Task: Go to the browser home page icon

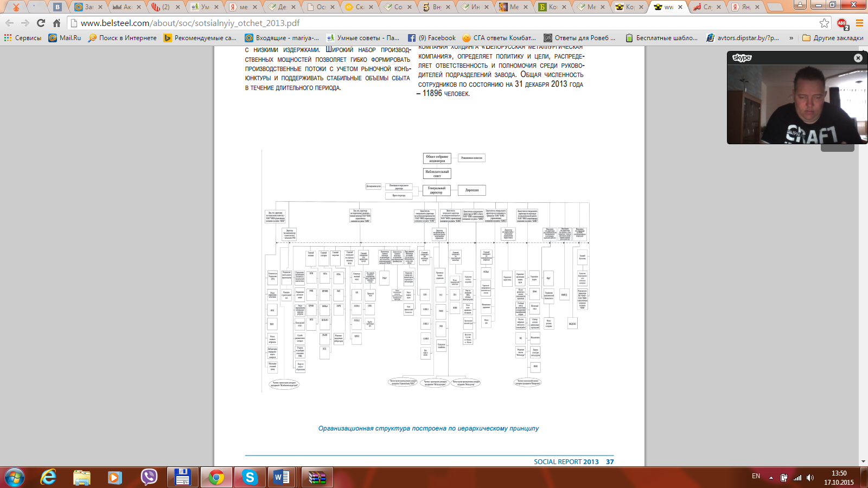Action: (56, 23)
